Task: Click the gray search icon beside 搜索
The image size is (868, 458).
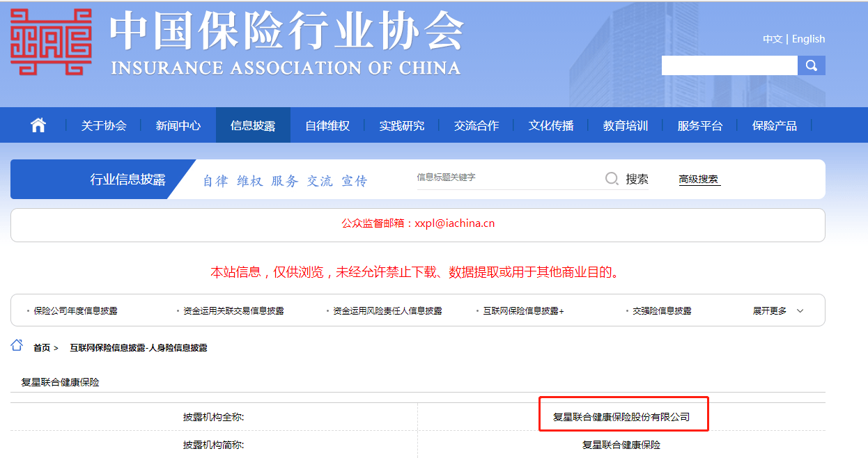Action: click(x=612, y=178)
